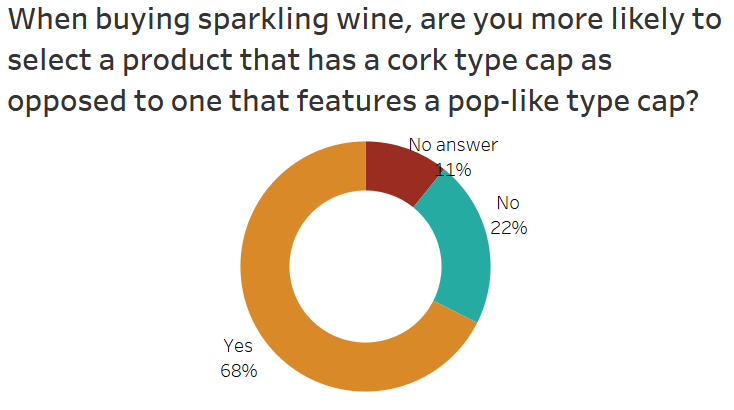Click title line starting "When buying sparkling"
The width and height of the screenshot is (734, 410).
pos(363,20)
